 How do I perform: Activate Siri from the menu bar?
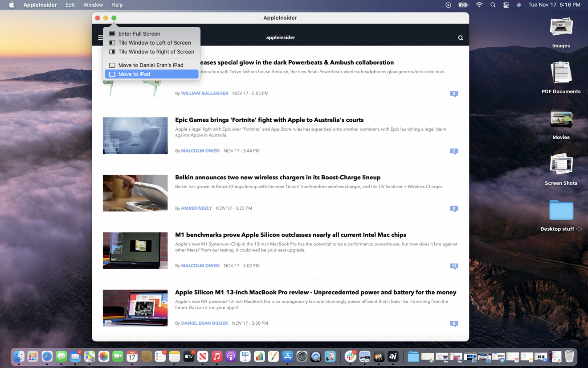(519, 5)
